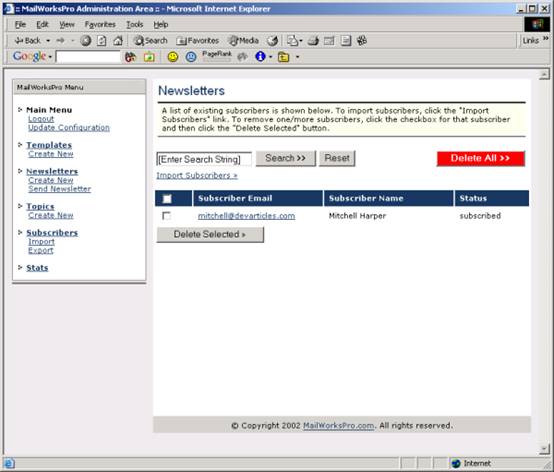Click the Messenger toolbar icon

(x=362, y=41)
